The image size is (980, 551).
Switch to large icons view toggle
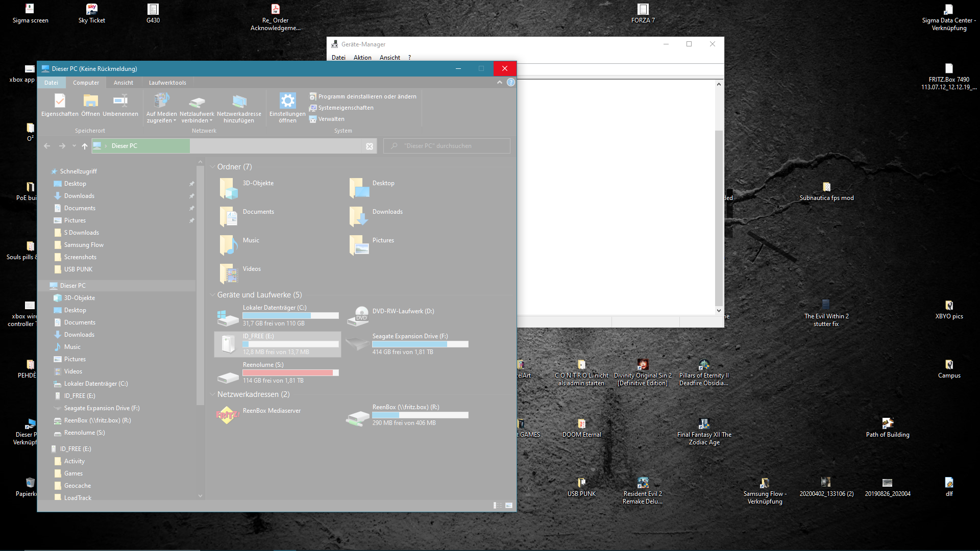[x=509, y=505]
